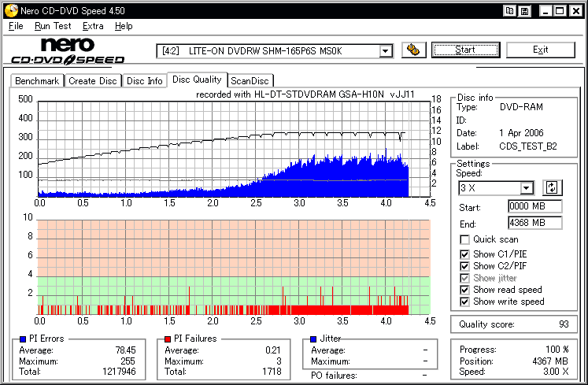588x385 pixels.
Task: Click the Nero CD-DVD Speed logo
Action: (x=68, y=51)
